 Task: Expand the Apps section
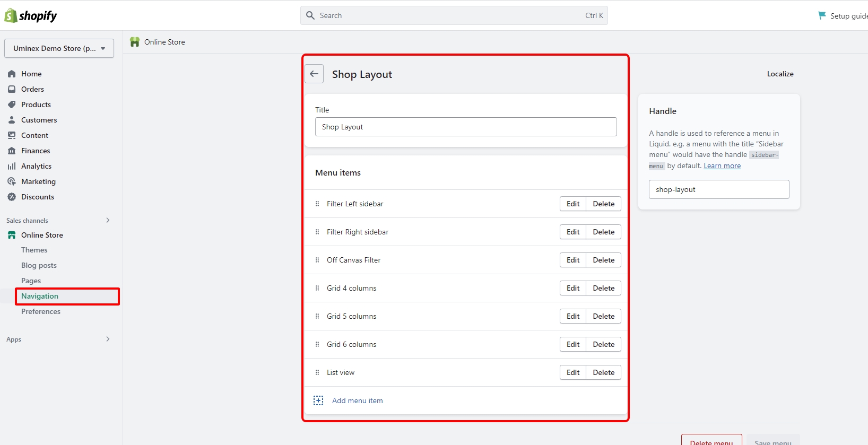108,339
